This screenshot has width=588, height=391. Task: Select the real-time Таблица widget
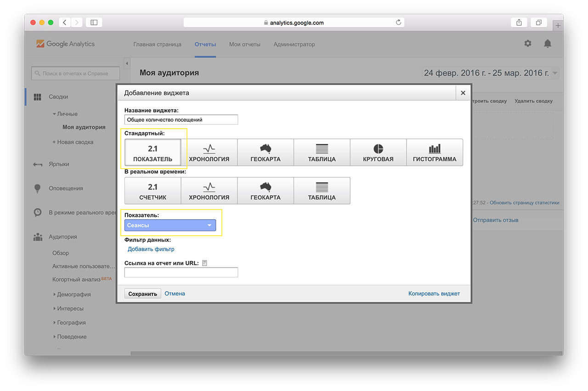pyautogui.click(x=322, y=191)
